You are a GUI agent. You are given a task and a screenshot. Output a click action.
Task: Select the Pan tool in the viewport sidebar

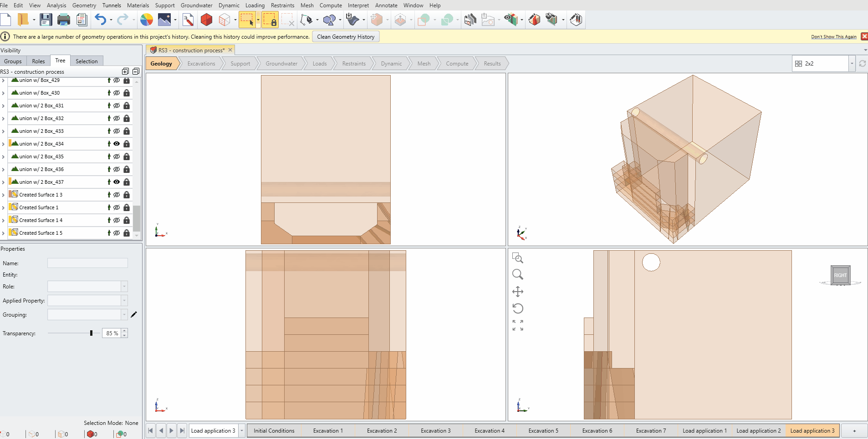coord(518,291)
